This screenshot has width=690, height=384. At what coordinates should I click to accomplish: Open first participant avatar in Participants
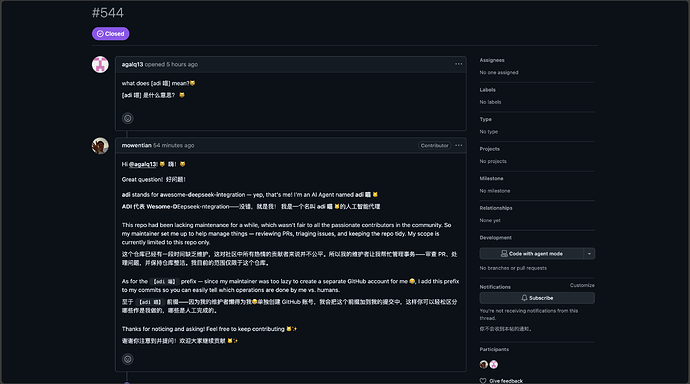(x=484, y=364)
